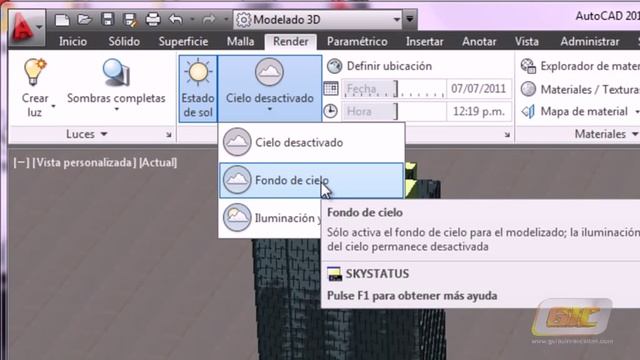Click the 12:19 p.m. time value
Screen dimensions: 640x360
point(478,111)
